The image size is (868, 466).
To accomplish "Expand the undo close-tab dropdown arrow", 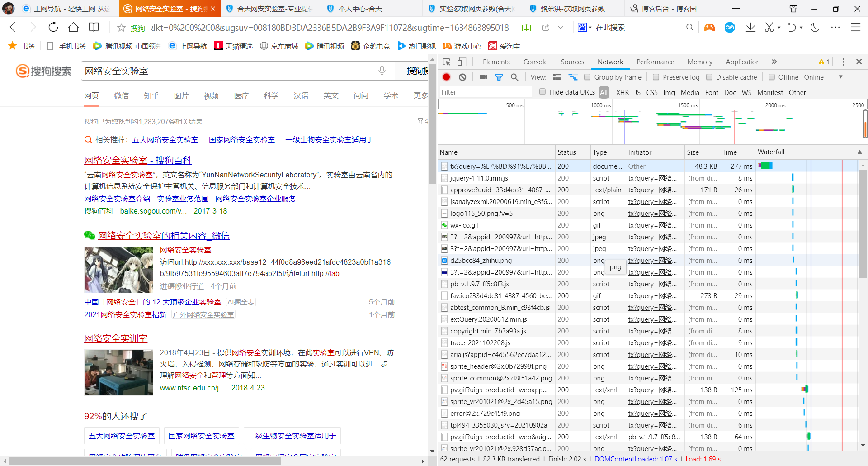I will 801,28.
